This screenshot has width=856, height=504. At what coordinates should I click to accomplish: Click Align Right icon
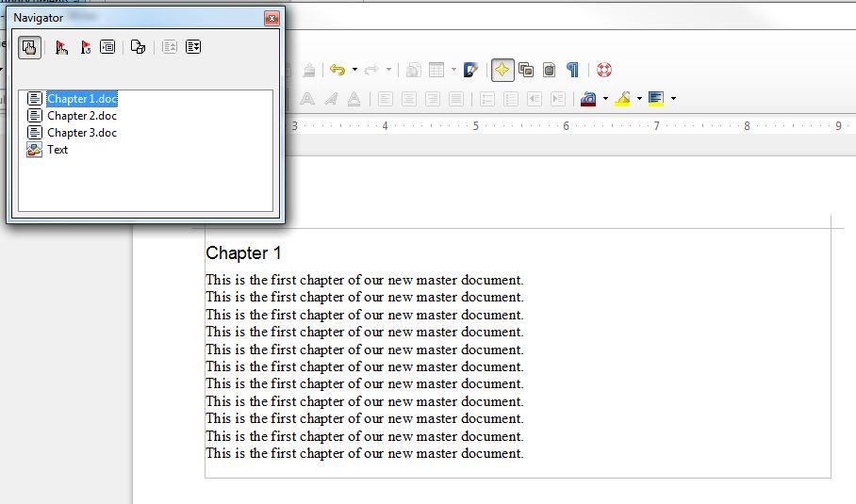click(433, 99)
